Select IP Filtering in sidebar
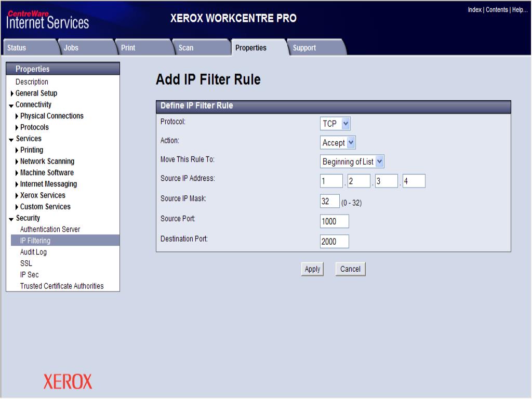The height and width of the screenshot is (399, 532). pyautogui.click(x=65, y=241)
